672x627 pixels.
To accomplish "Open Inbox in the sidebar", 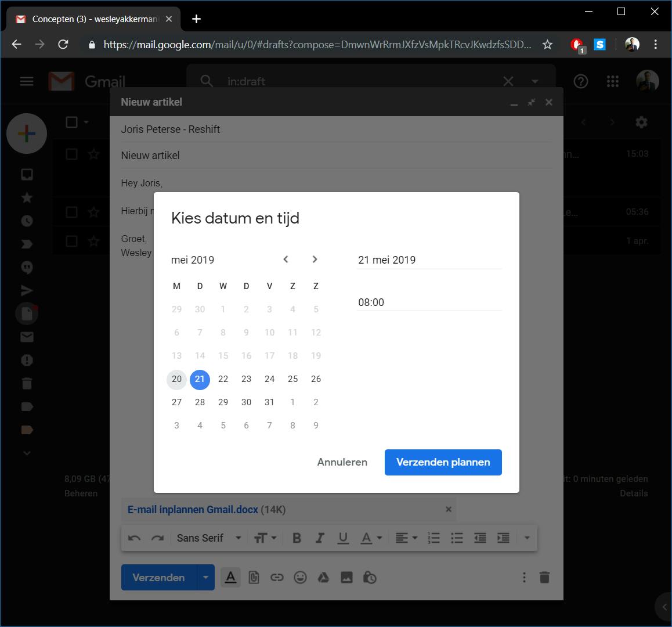I will (27, 175).
